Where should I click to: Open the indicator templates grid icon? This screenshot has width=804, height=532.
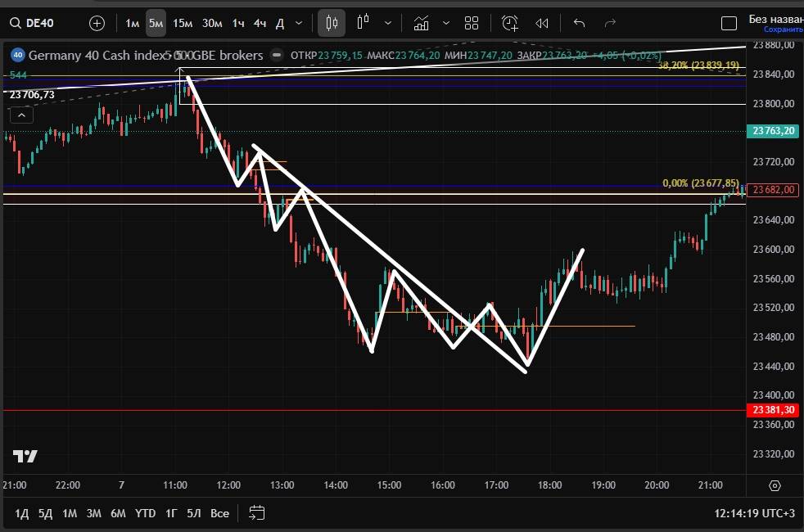coord(472,23)
